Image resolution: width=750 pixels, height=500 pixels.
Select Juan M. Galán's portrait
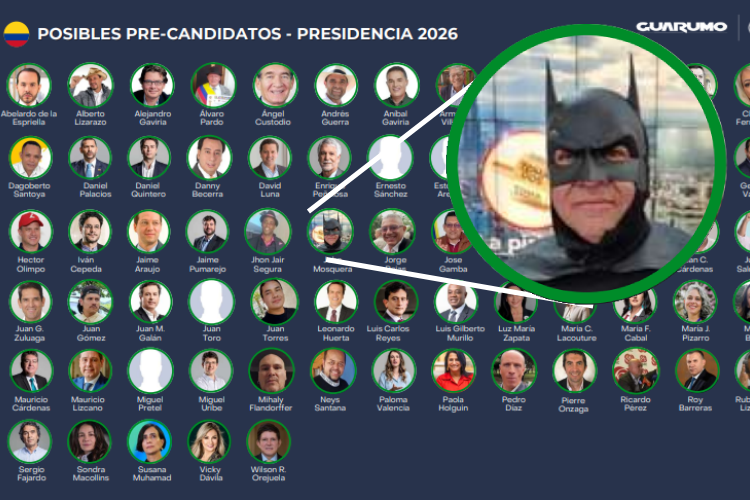[151, 302]
